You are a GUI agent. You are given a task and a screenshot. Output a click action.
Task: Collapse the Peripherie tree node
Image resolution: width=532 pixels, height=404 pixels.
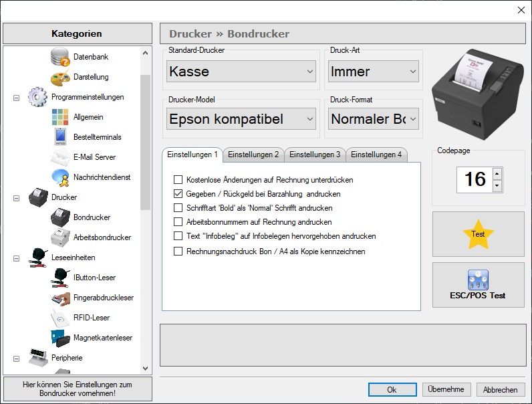16,359
